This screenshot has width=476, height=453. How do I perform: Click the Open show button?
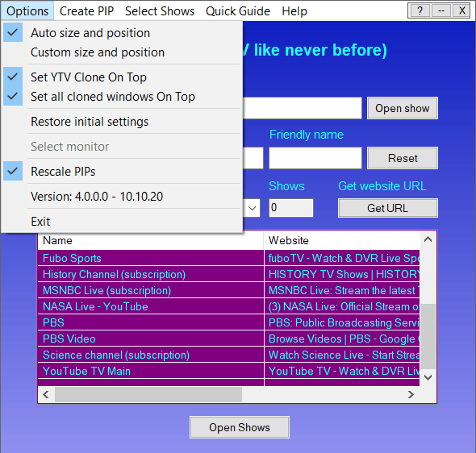tap(403, 108)
